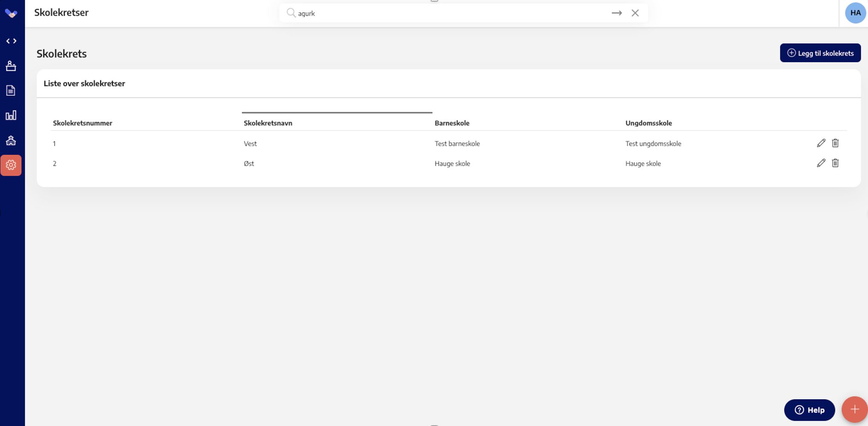Sort by the Skolekretsnummer column header
This screenshot has width=868, height=426.
pos(83,123)
